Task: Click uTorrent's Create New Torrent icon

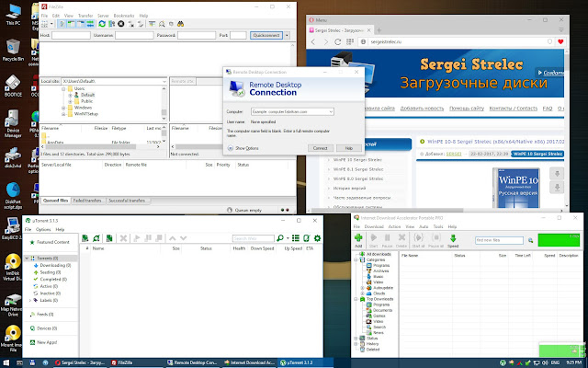Action: coord(109,238)
